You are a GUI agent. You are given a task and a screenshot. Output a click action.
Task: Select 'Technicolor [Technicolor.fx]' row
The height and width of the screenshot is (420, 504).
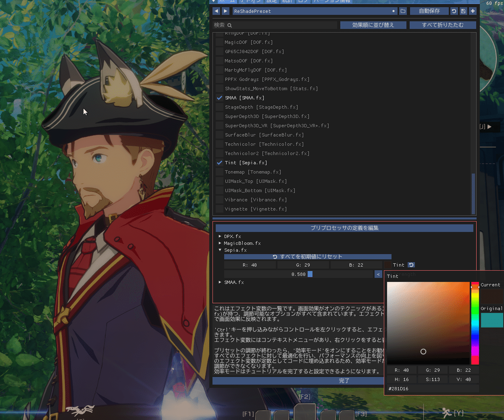264,144
